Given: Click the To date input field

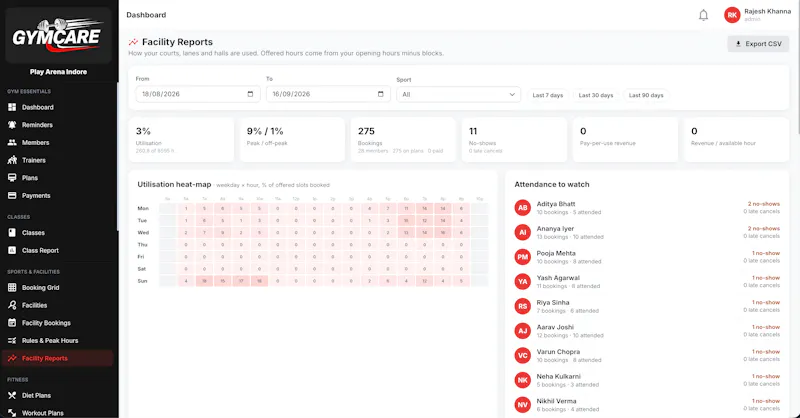Looking at the screenshot, I should pyautogui.click(x=328, y=94).
